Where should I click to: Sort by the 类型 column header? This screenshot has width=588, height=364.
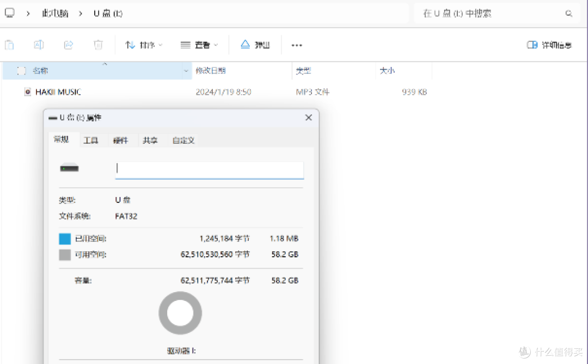(303, 71)
